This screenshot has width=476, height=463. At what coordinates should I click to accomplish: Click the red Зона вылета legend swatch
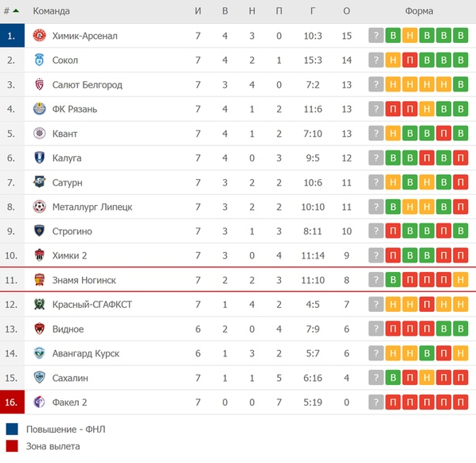coord(12,446)
